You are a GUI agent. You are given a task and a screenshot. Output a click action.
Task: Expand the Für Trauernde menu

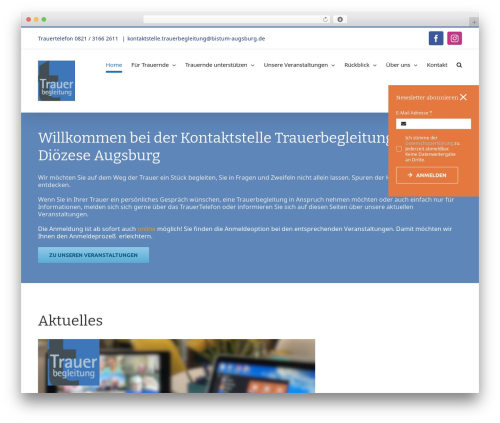click(153, 65)
